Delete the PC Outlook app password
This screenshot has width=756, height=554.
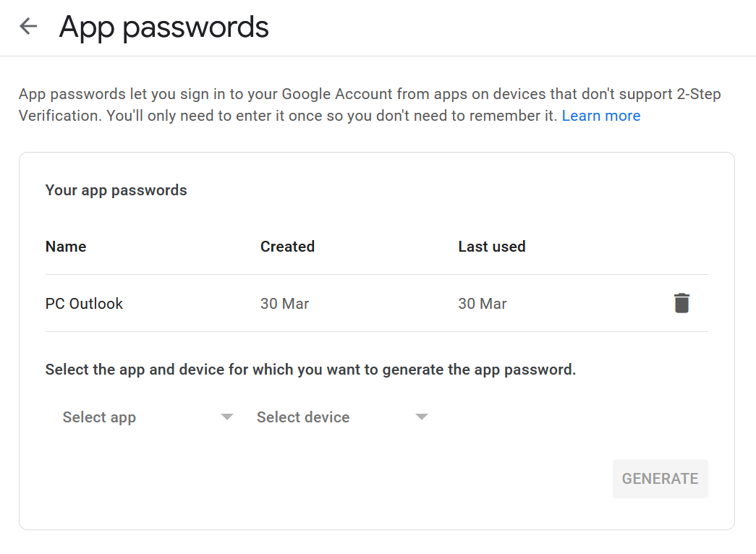680,303
